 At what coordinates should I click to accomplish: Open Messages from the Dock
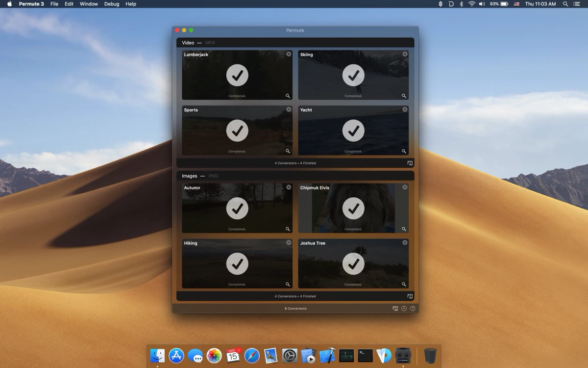[196, 355]
